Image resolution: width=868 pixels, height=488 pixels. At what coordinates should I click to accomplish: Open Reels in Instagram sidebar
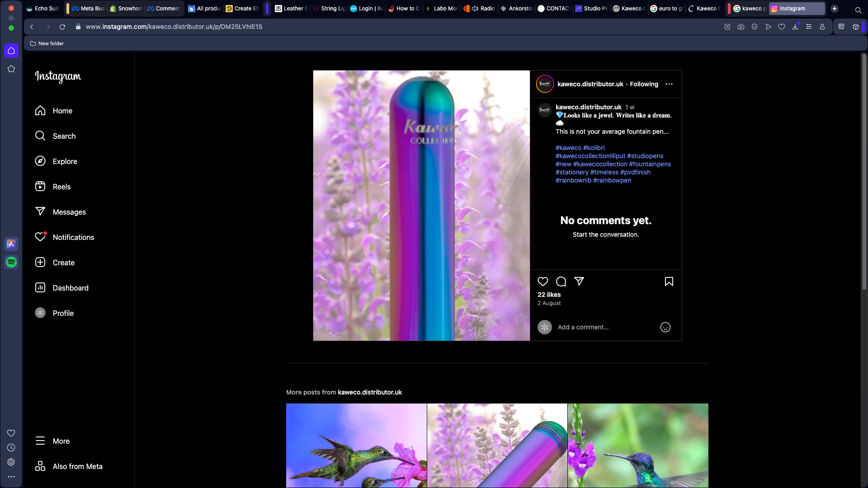click(x=53, y=187)
